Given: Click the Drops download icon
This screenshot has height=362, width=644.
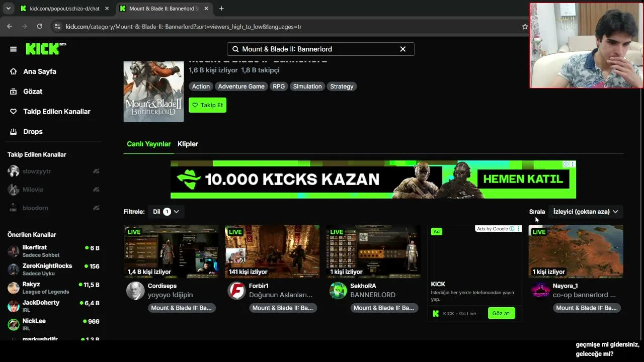Looking at the screenshot, I should [x=14, y=132].
